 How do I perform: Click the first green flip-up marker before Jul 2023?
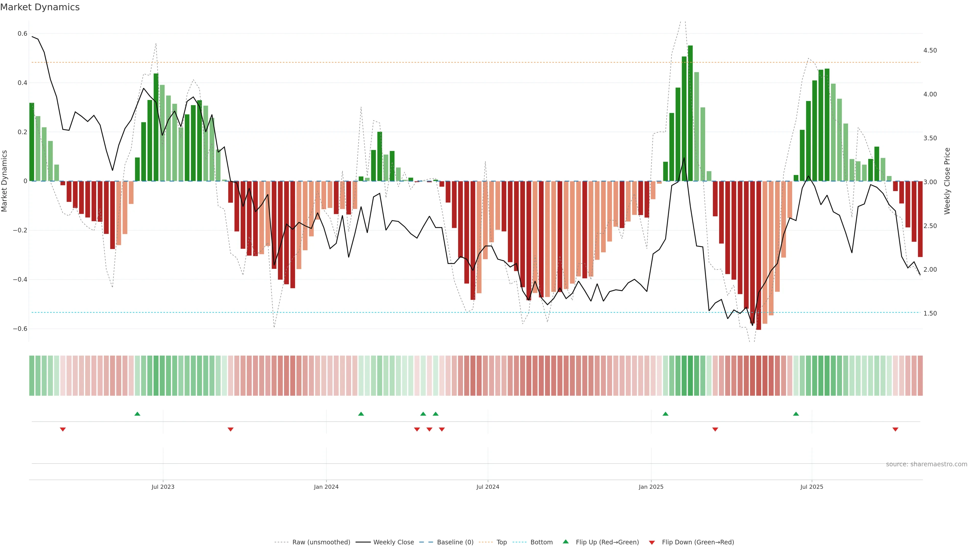(137, 414)
